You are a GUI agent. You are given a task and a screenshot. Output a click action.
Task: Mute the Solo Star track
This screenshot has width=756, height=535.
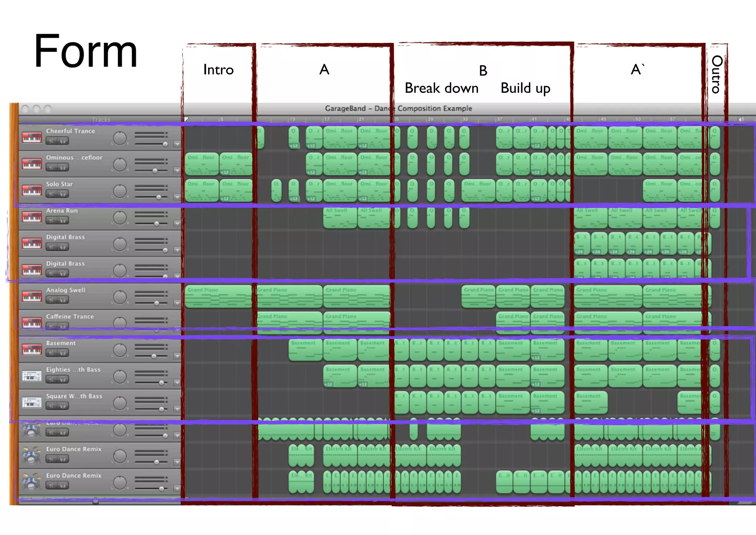[52, 194]
